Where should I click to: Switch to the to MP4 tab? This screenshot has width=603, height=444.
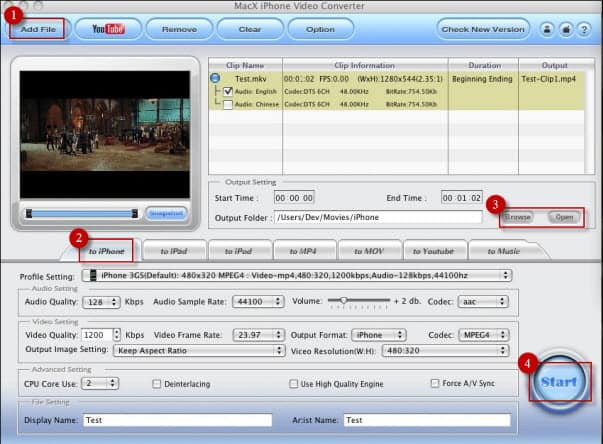[x=303, y=251]
